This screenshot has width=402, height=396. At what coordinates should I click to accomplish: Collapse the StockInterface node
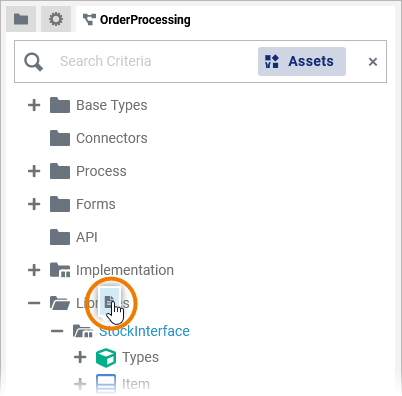(57, 331)
